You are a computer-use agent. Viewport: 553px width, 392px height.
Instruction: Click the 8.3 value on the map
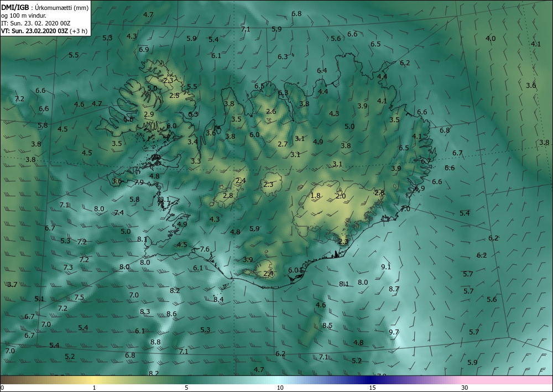[145, 312]
